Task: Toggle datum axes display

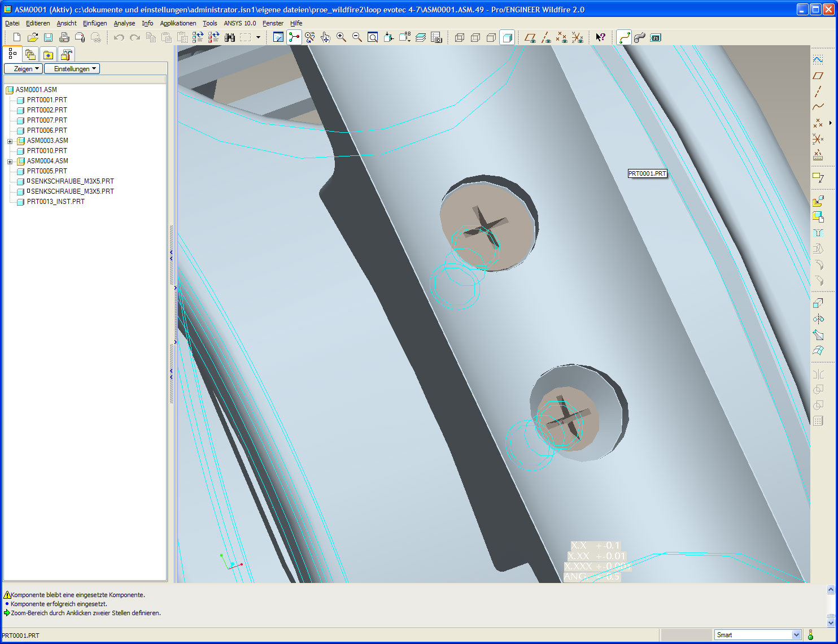Action: [x=545, y=37]
